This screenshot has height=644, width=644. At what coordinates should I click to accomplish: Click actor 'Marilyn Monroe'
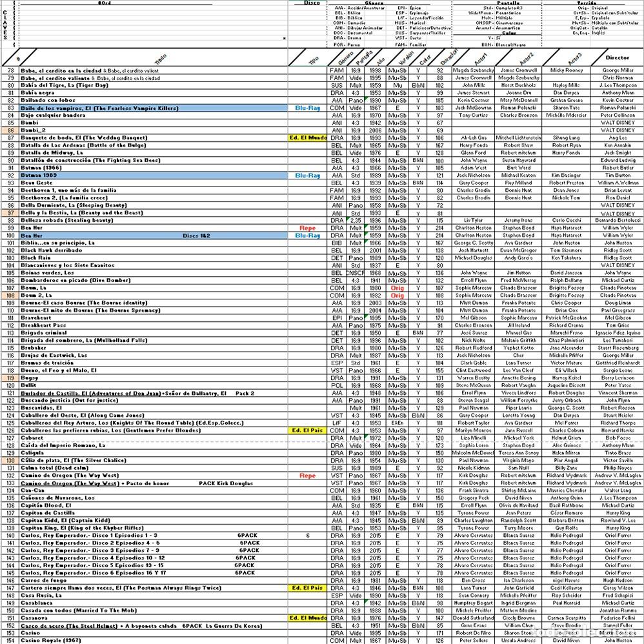click(474, 430)
